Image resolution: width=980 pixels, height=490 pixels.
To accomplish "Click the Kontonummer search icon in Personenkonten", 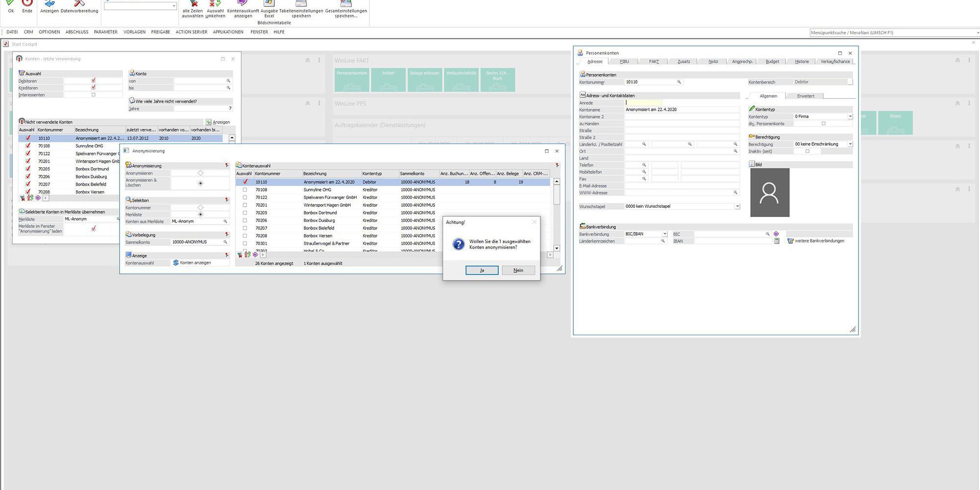I will click(679, 82).
